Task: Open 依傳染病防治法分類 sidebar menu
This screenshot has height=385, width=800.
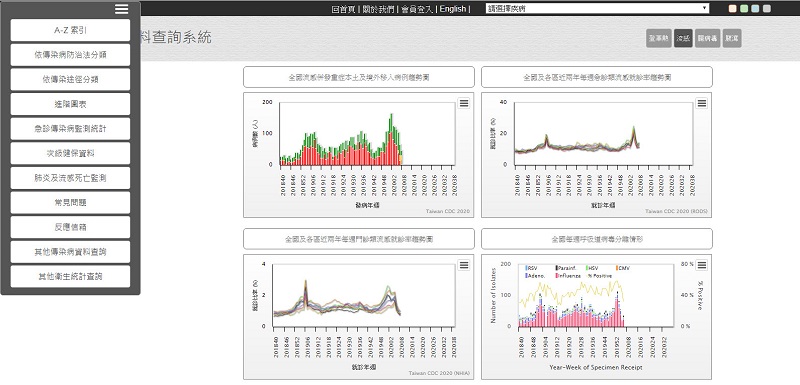Action: click(70, 55)
